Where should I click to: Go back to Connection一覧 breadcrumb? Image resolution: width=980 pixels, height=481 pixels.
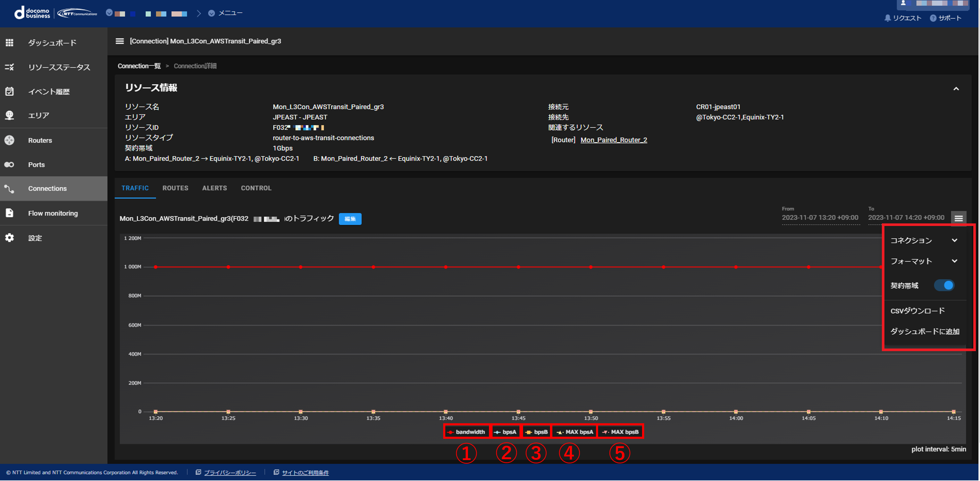[x=139, y=66]
